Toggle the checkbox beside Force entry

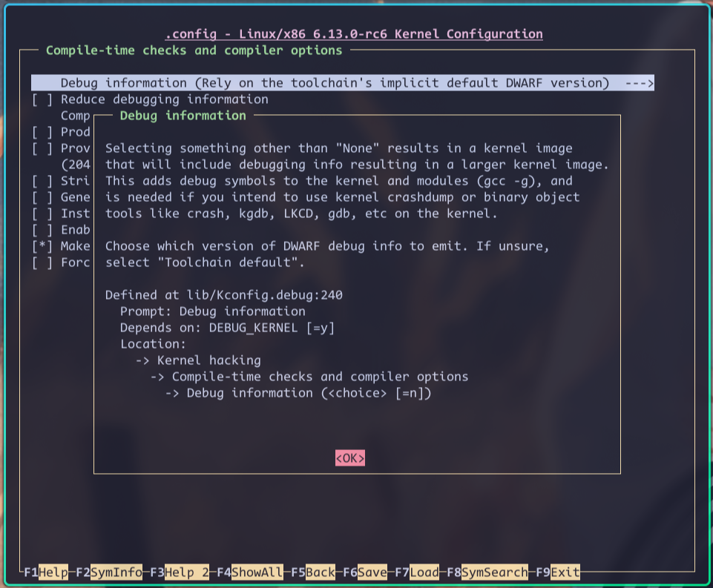point(42,262)
